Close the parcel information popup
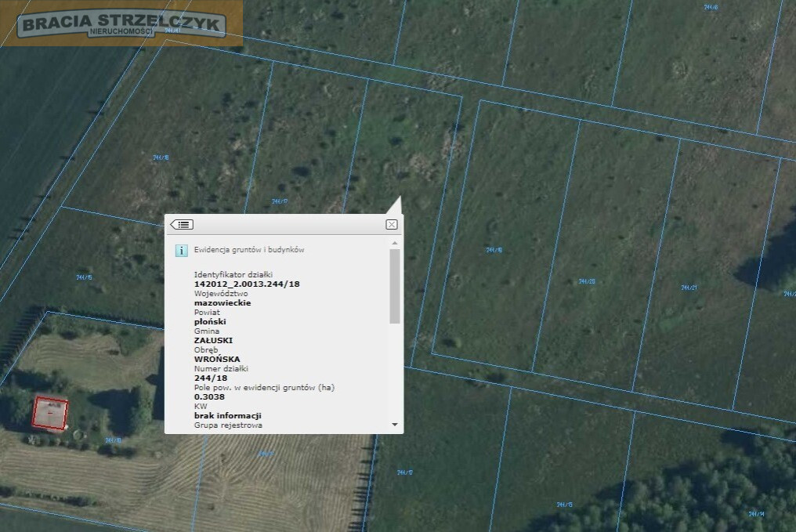The width and height of the screenshot is (796, 532). pyautogui.click(x=392, y=224)
